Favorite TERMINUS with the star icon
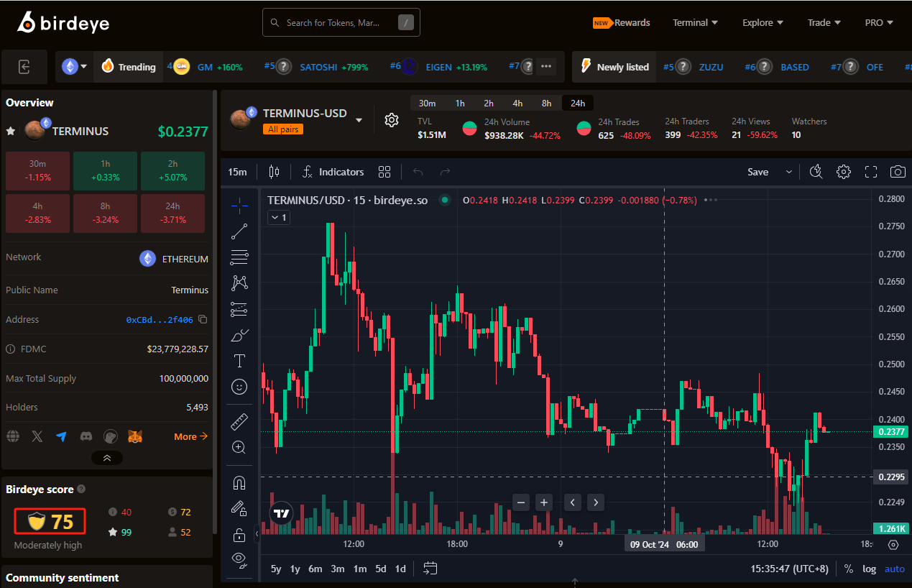 pyautogui.click(x=11, y=132)
